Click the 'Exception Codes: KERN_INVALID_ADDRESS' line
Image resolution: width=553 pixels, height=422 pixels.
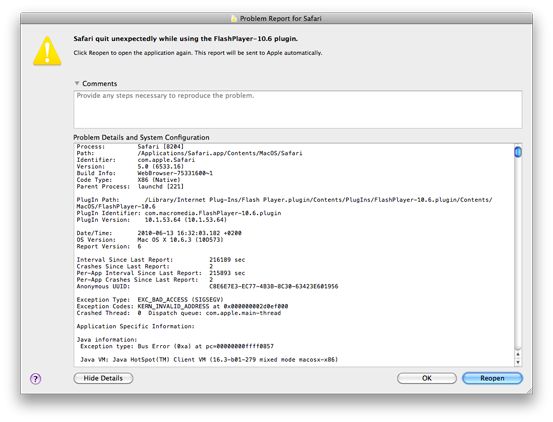(x=182, y=307)
